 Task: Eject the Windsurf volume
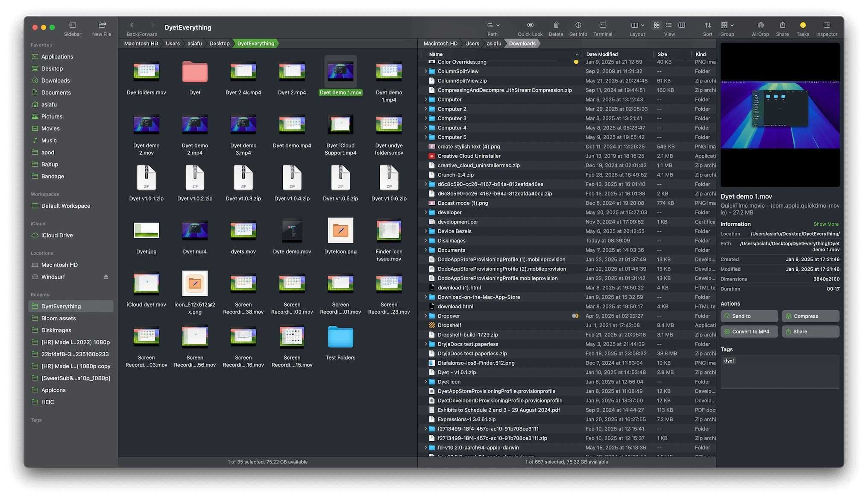pos(105,277)
